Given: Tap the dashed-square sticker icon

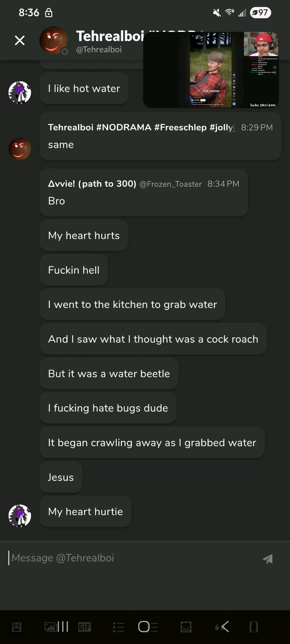Looking at the screenshot, I should (186, 627).
